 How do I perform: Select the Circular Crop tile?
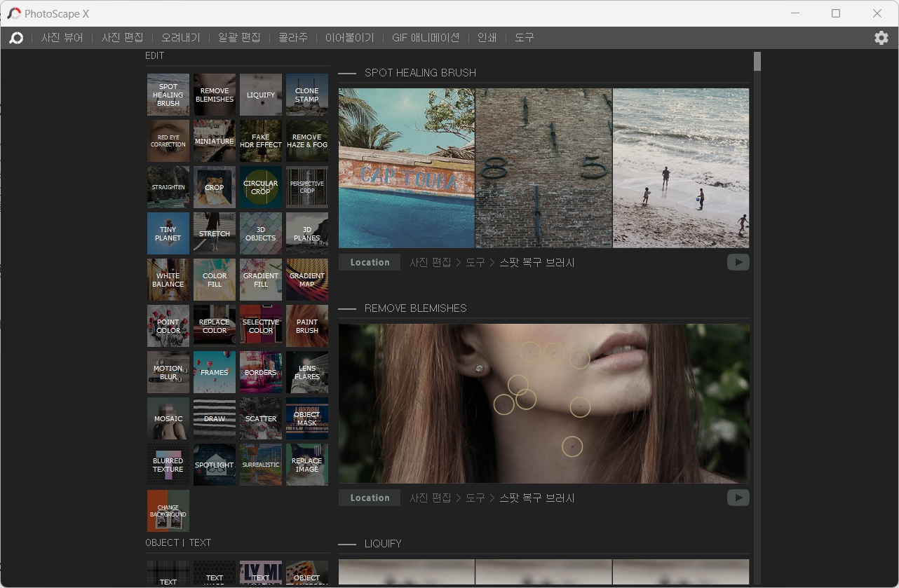pyautogui.click(x=261, y=187)
